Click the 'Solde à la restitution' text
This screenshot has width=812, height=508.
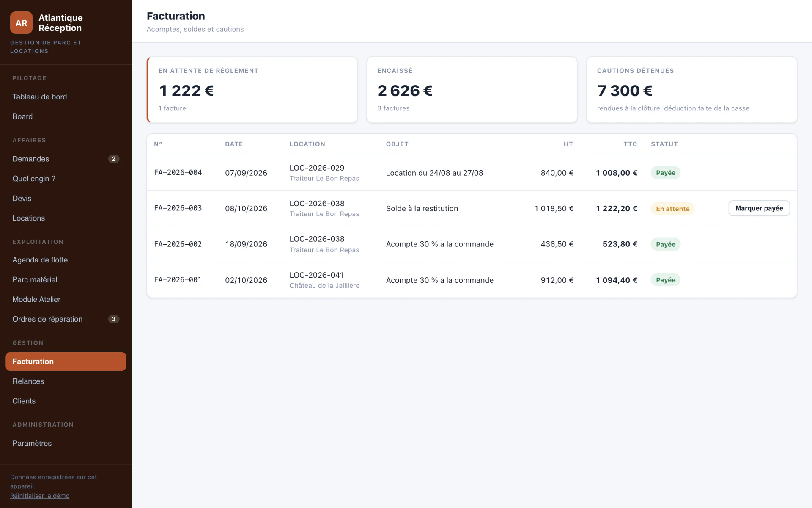click(422, 208)
